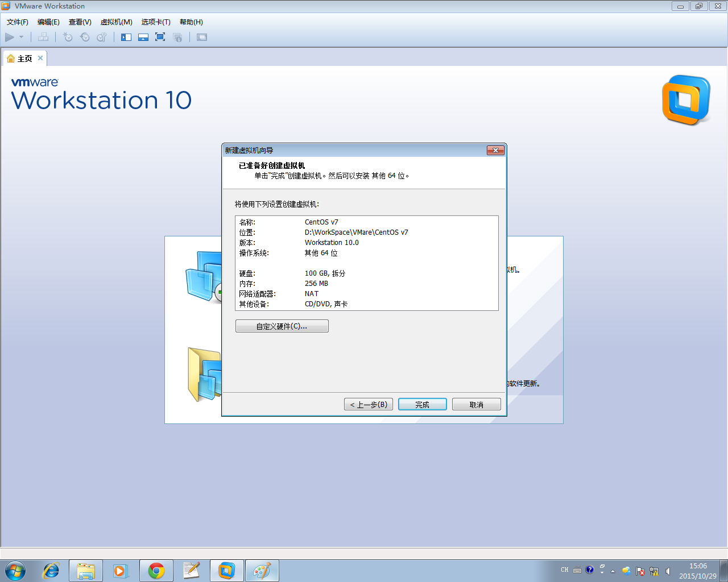Select the 其他 64 位 operating system value
The width and height of the screenshot is (728, 582).
click(321, 253)
